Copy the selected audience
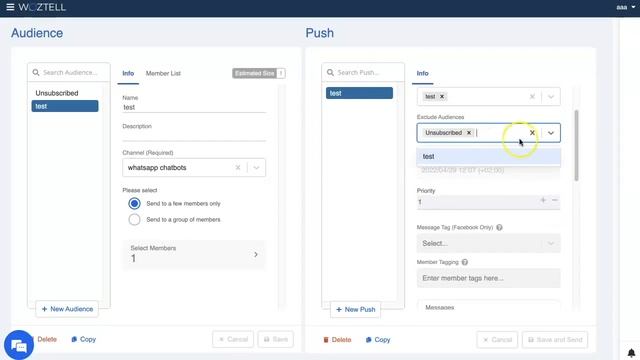 coord(84,339)
